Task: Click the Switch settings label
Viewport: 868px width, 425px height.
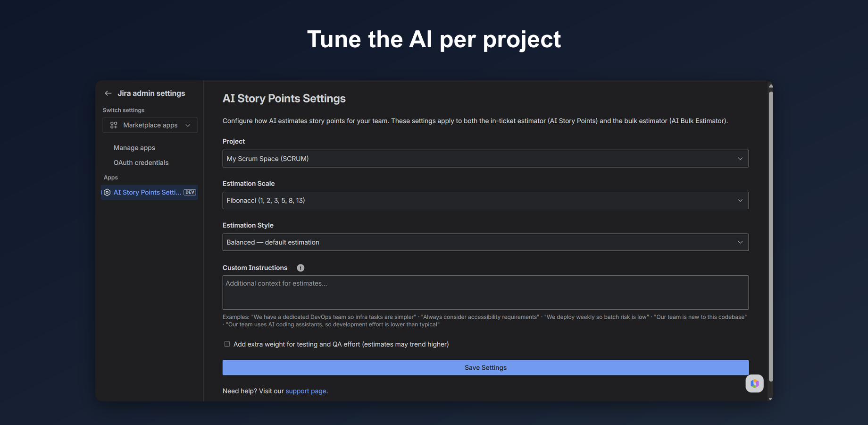Action: tap(124, 110)
